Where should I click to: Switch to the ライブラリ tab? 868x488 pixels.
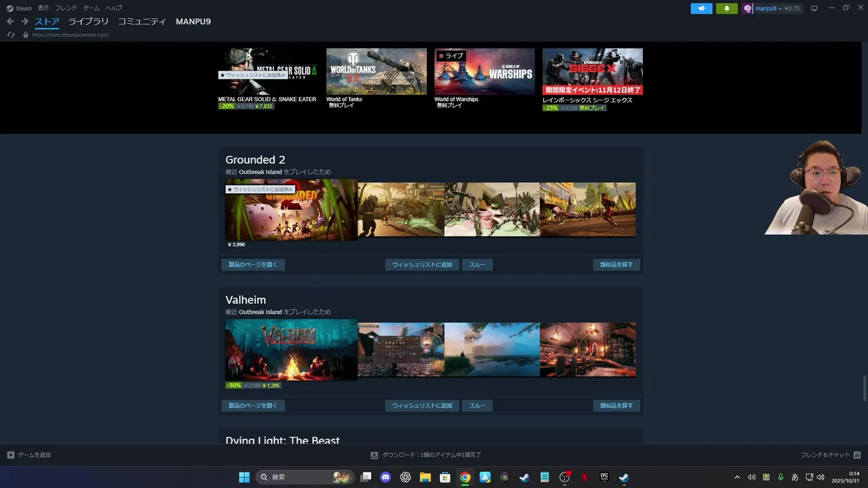pos(88,22)
